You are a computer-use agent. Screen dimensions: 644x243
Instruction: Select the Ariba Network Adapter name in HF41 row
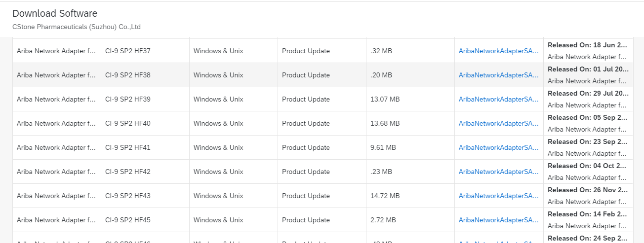56,147
